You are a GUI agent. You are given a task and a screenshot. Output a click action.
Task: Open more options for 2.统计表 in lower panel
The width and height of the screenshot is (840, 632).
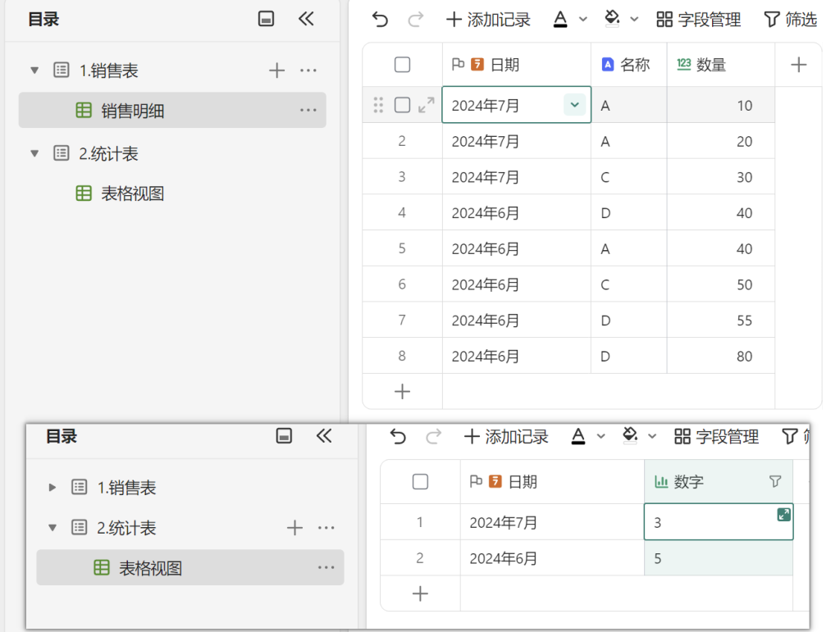pos(326,528)
